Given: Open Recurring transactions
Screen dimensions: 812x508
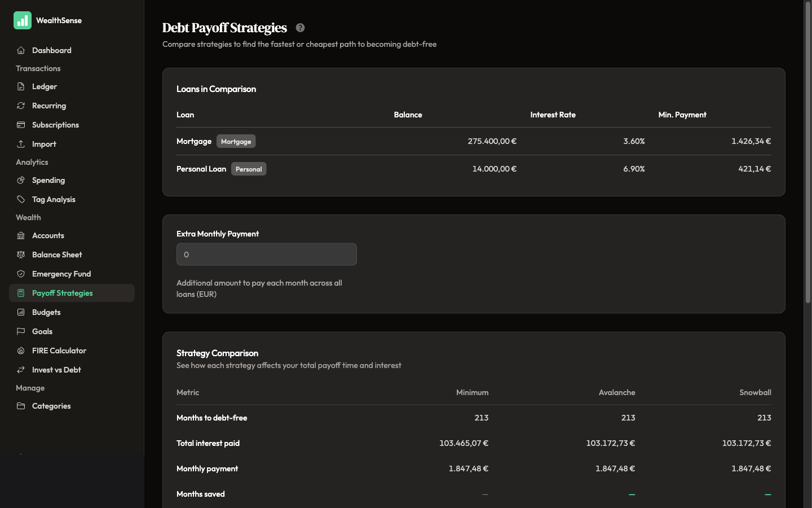Looking at the screenshot, I should point(72,106).
